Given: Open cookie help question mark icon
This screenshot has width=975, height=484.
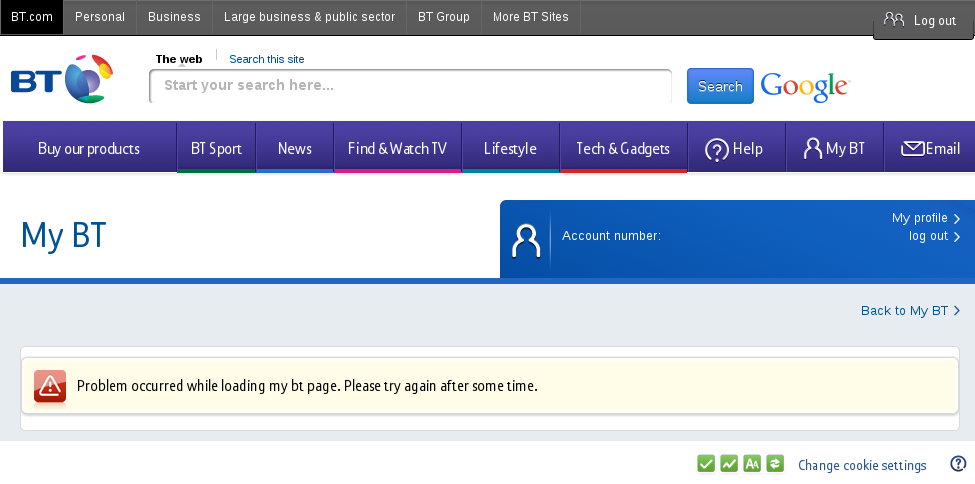Looking at the screenshot, I should click(958, 463).
